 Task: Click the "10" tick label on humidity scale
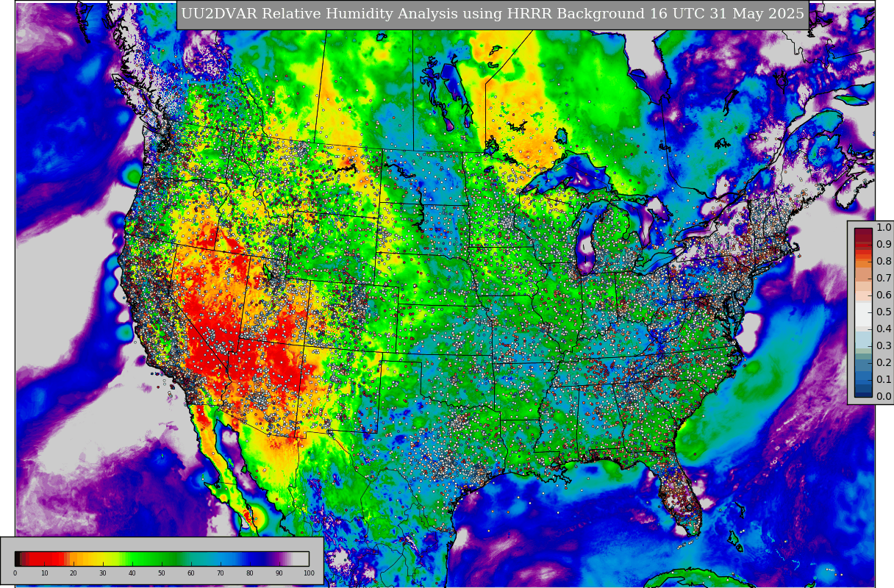(44, 573)
